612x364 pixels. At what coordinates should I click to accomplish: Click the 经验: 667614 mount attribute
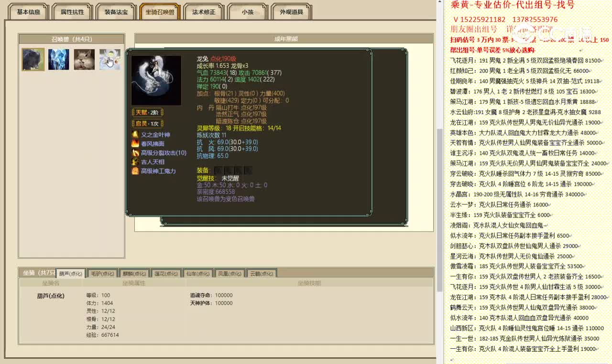tap(102, 335)
